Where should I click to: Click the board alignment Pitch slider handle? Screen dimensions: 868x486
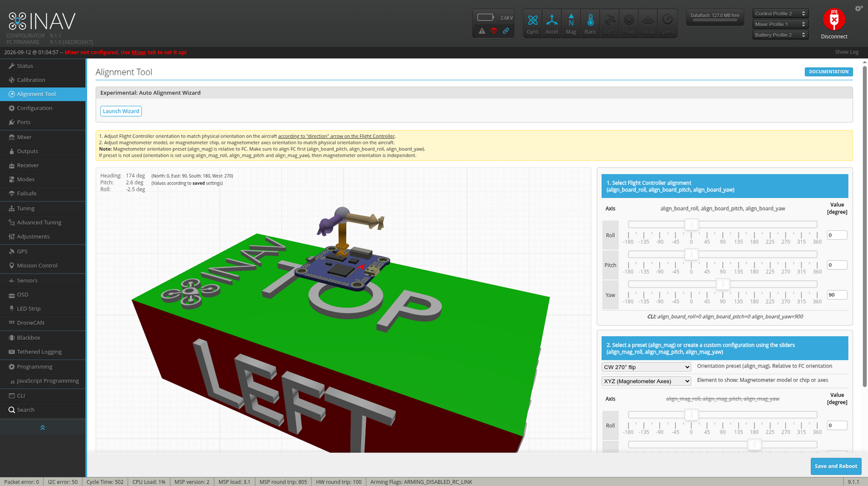(692, 254)
